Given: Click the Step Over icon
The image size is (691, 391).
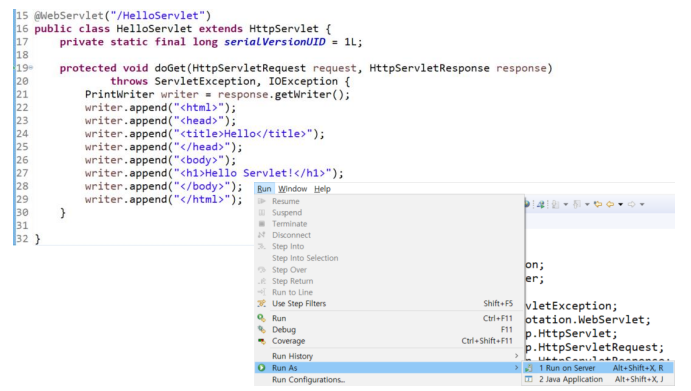Looking at the screenshot, I should pyautogui.click(x=262, y=269).
